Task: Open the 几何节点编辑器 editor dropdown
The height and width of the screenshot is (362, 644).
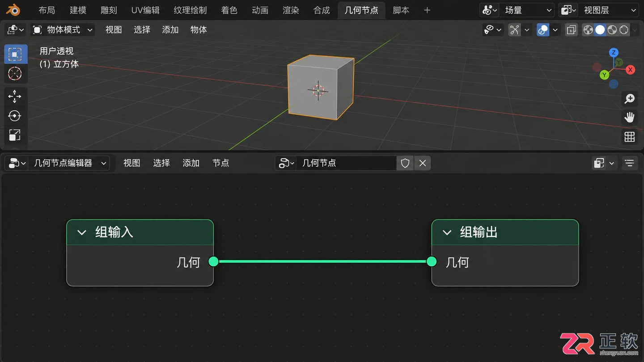Action: click(69, 163)
